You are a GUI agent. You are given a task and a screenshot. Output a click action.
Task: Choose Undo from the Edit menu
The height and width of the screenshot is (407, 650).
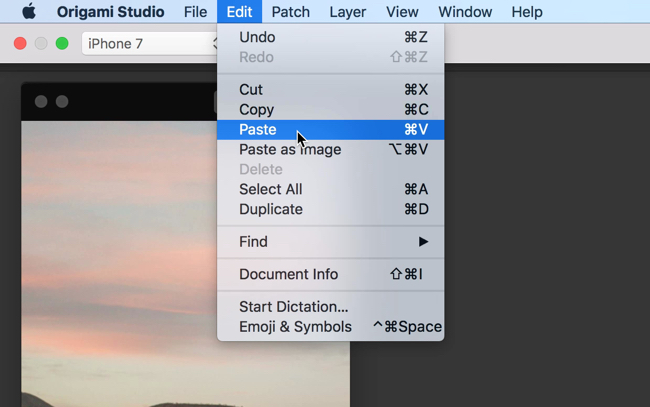pos(258,37)
